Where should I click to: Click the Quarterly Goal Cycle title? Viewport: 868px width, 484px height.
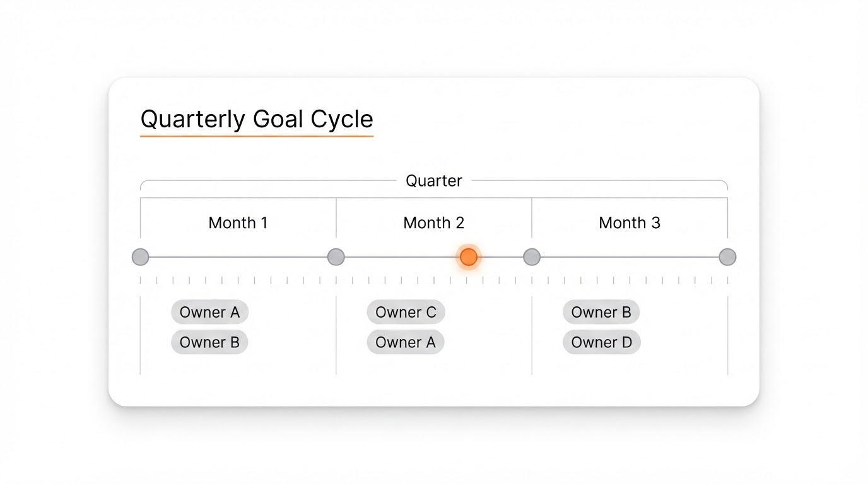[x=256, y=119]
